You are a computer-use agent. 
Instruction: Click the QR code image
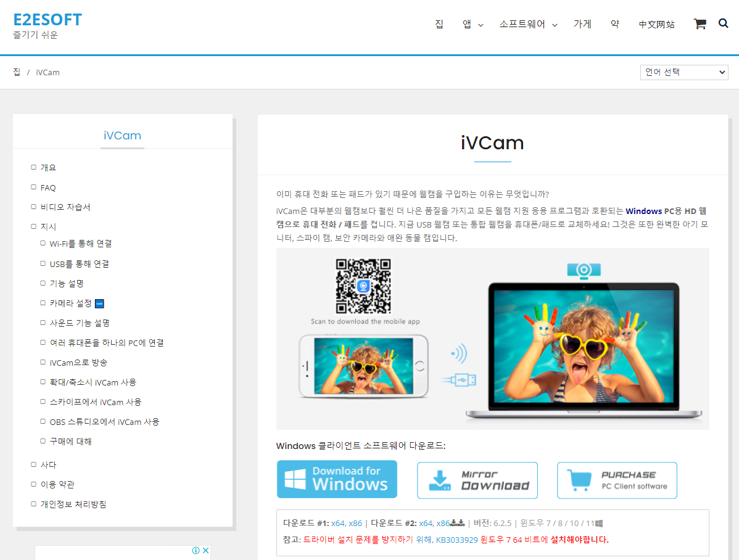363,286
